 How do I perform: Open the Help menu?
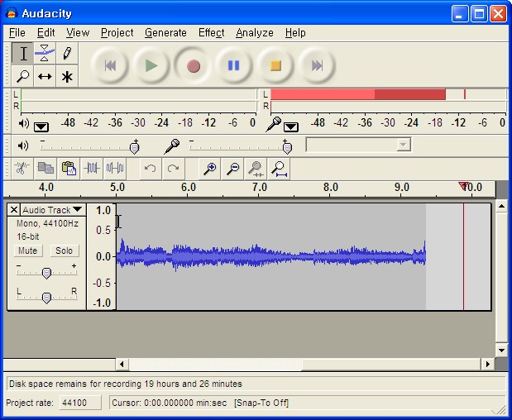(295, 32)
